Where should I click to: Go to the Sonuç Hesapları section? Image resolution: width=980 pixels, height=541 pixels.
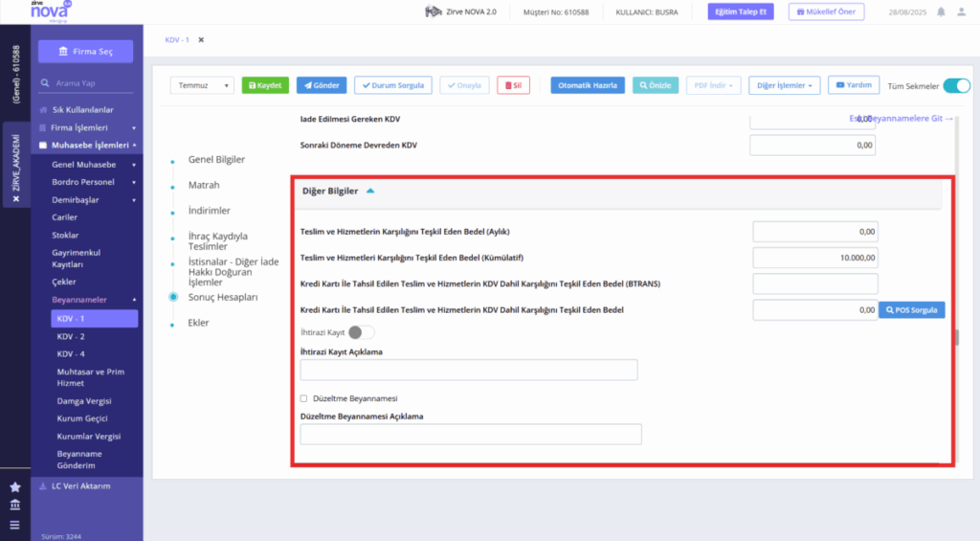click(222, 297)
